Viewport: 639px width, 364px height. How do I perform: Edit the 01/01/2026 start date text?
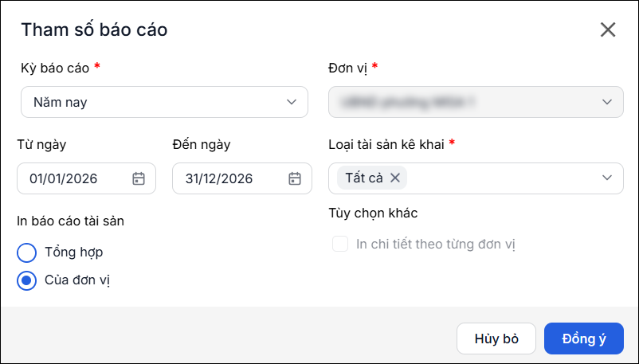coord(64,178)
